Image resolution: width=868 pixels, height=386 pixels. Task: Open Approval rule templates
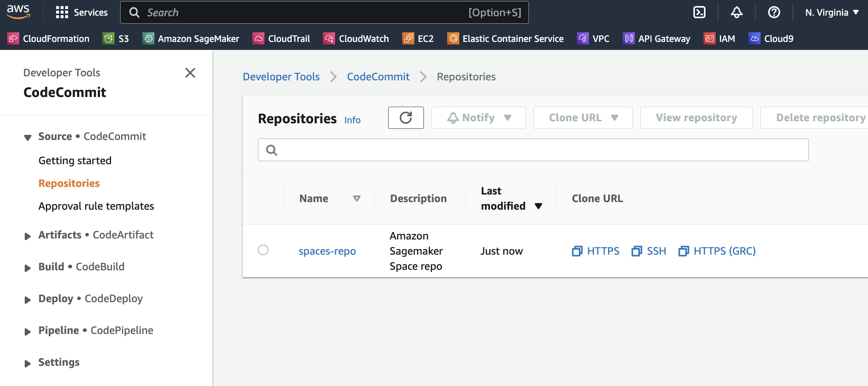pos(96,206)
